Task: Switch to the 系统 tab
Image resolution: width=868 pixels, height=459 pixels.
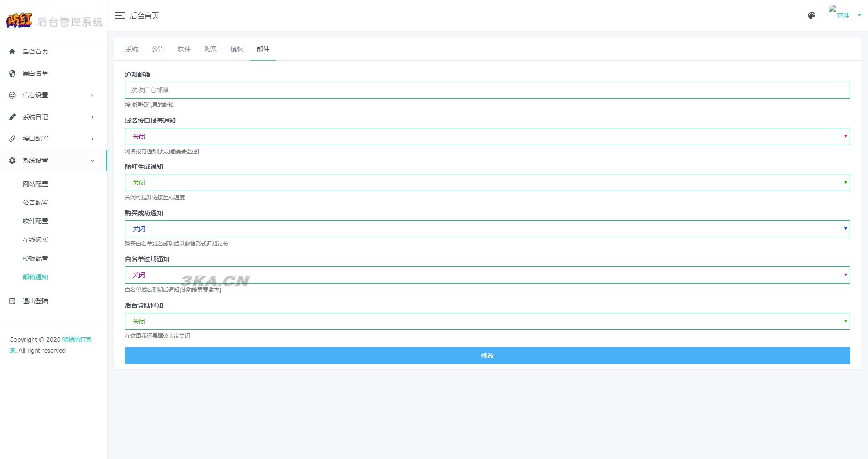Action: [132, 49]
